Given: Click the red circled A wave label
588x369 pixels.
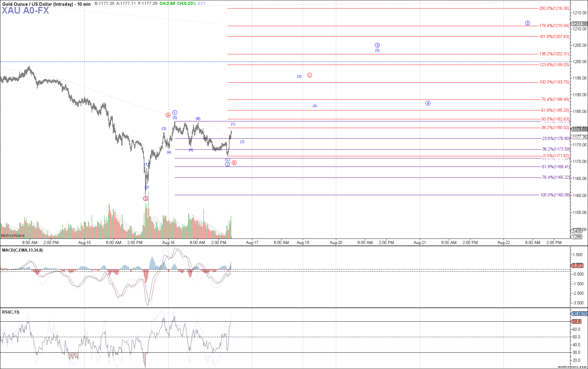Looking at the screenshot, I should pos(168,115).
